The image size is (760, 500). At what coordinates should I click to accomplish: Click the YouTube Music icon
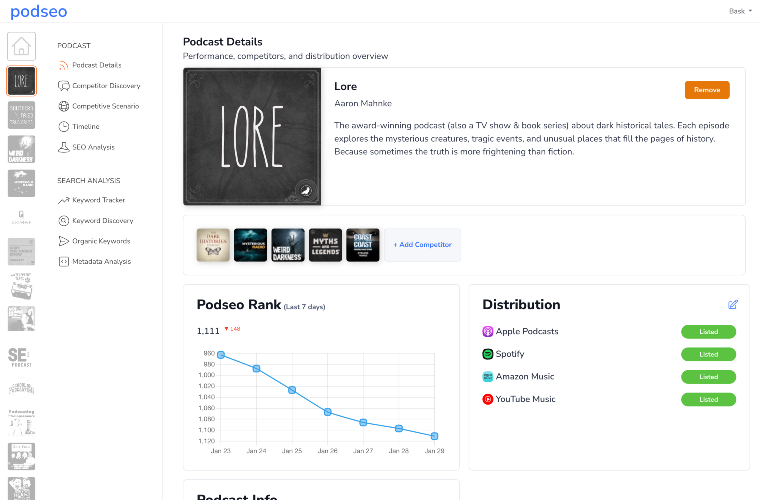488,400
